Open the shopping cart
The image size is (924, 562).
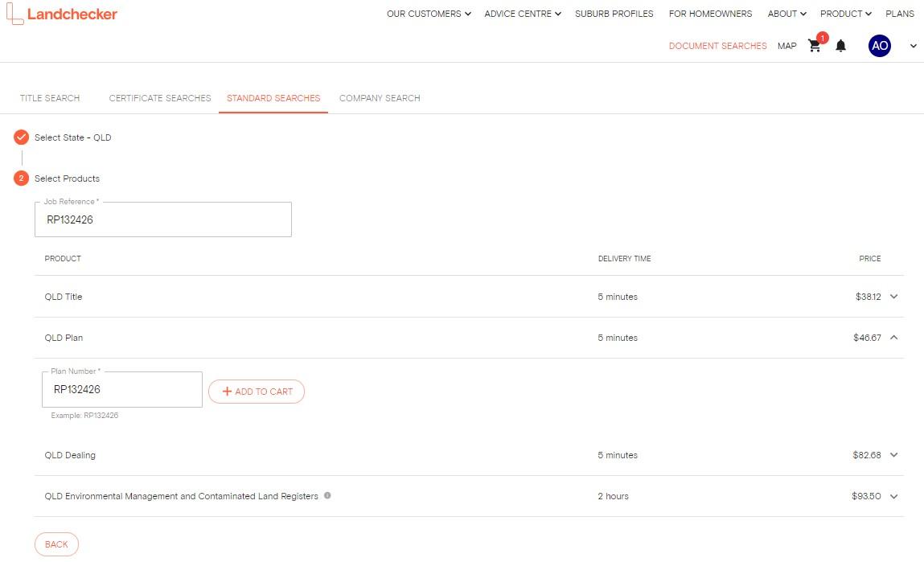click(815, 46)
